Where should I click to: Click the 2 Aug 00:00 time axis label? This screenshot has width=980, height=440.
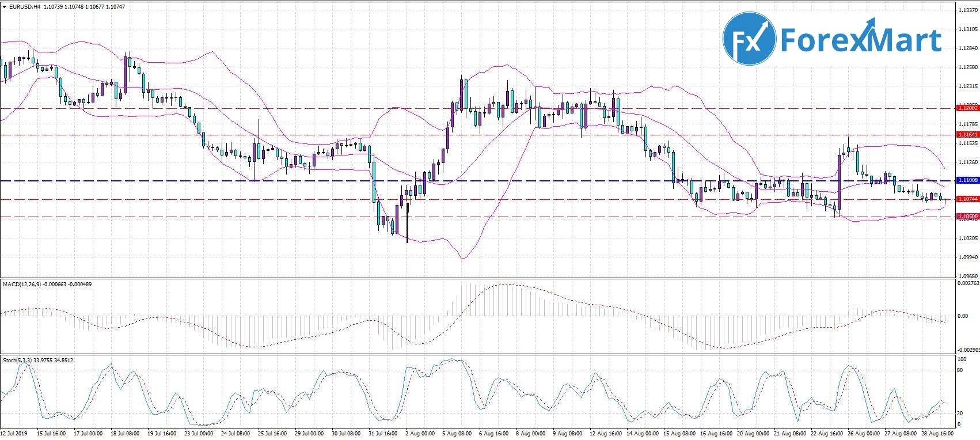pyautogui.click(x=419, y=434)
